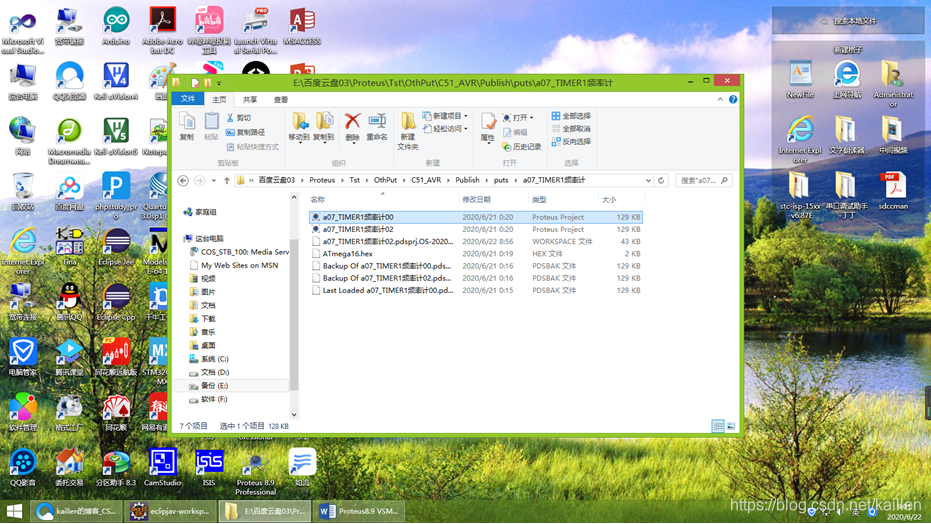Click the red Delete (删除) icon in ribbon
The height and width of the screenshot is (524, 931).
tap(352, 124)
